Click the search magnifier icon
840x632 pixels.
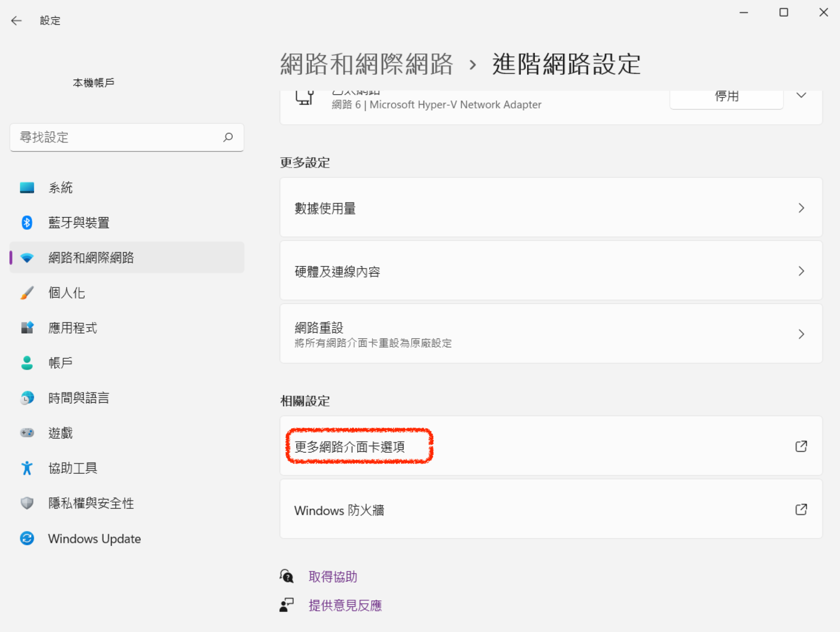[228, 137]
